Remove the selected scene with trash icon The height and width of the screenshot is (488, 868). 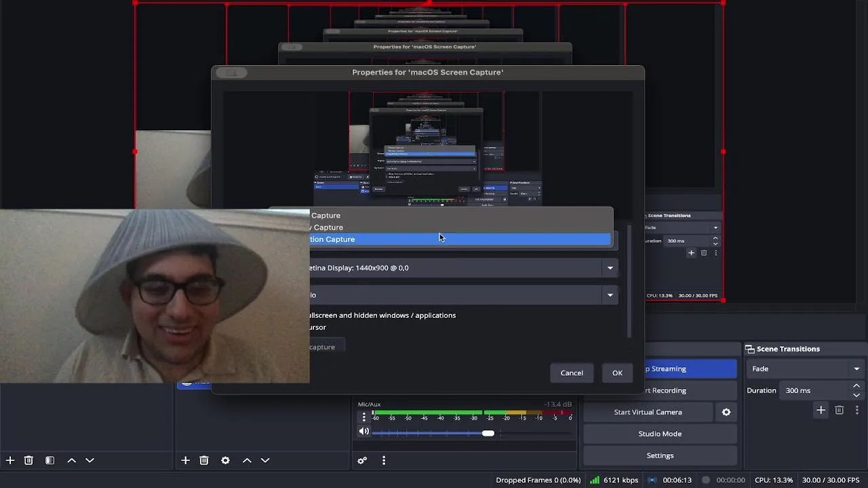coord(28,460)
